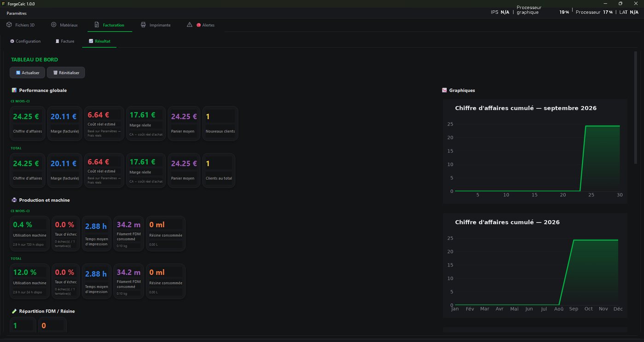Click the Actualiser button
This screenshot has width=644, height=342.
28,73
